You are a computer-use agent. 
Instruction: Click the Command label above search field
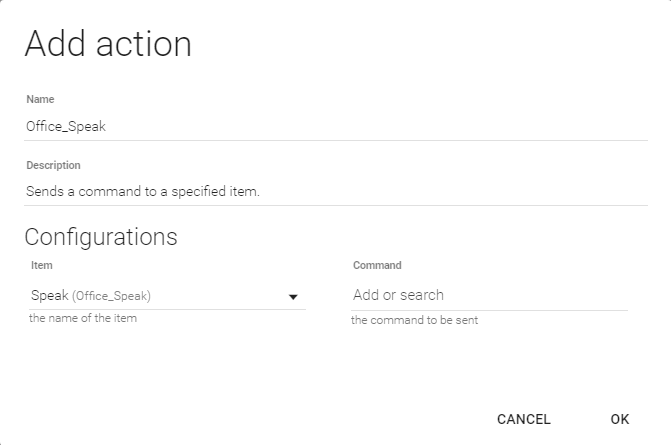pos(377,266)
